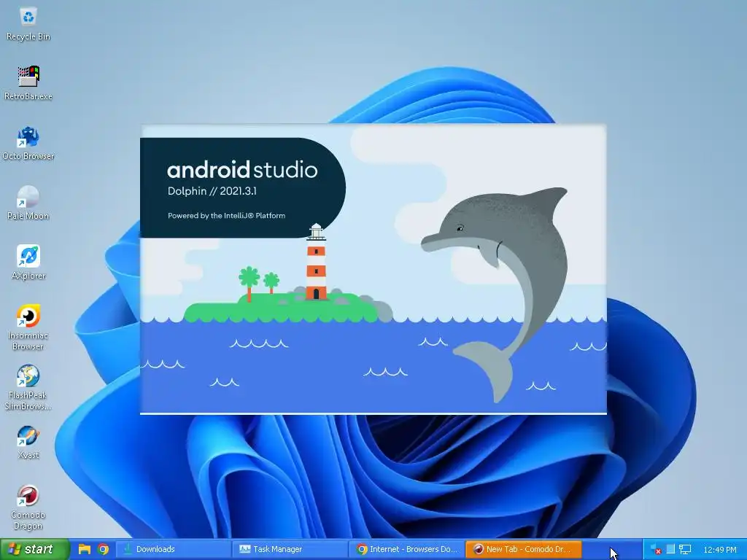This screenshot has height=560, width=747.
Task: Select the AXplorer desktop shortcut
Action: coord(28,262)
